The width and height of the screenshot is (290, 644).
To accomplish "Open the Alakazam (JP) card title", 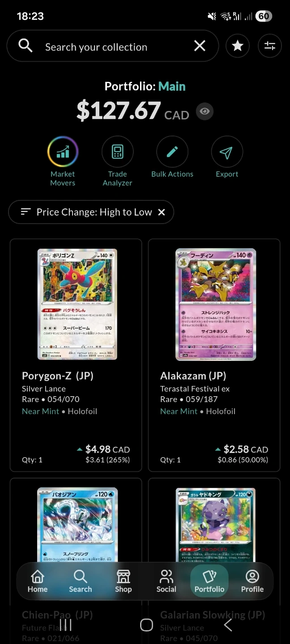I will click(x=193, y=376).
